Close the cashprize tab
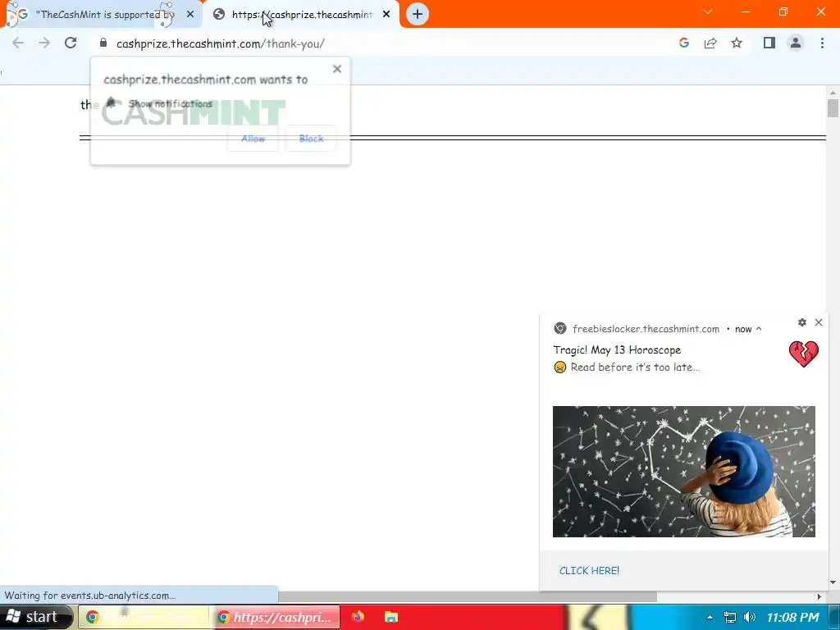Image resolution: width=840 pixels, height=630 pixels. pyautogui.click(x=386, y=15)
